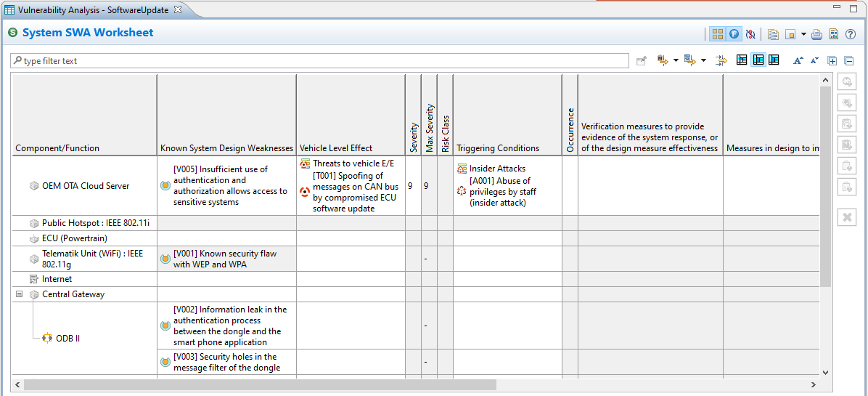Click the expand all plus icon

click(832, 61)
